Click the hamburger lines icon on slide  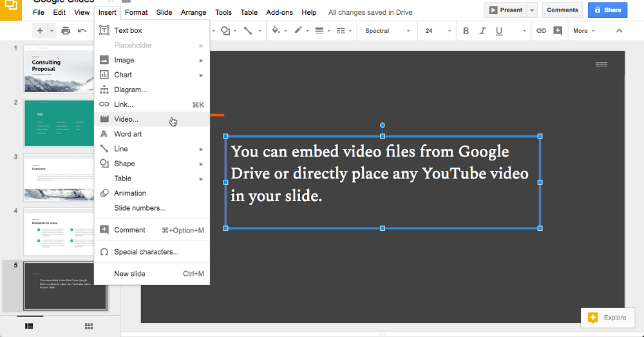click(x=601, y=64)
